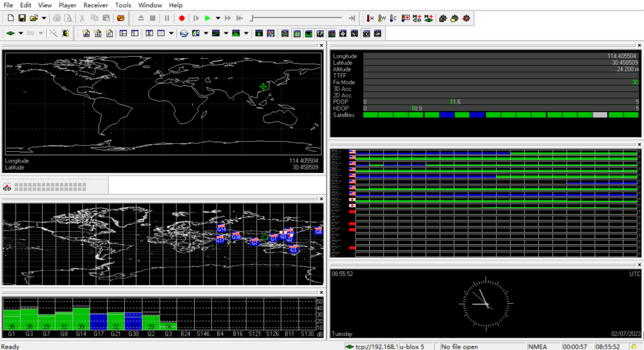The height and width of the screenshot is (350, 644).
Task: Expand the play speed dropdown arrow
Action: click(218, 18)
